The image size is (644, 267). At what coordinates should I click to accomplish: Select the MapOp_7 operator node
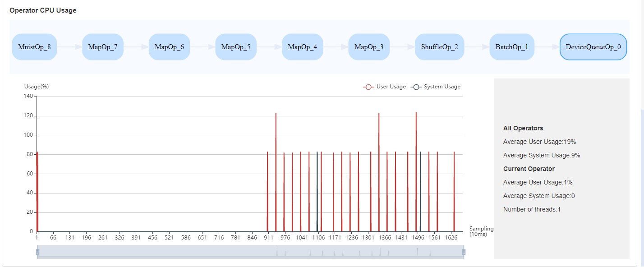click(x=103, y=47)
